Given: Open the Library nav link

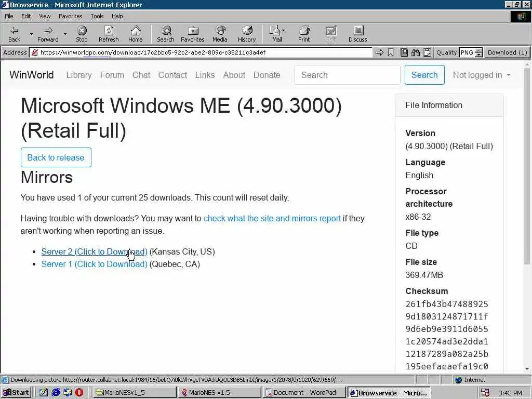Looking at the screenshot, I should tap(79, 75).
